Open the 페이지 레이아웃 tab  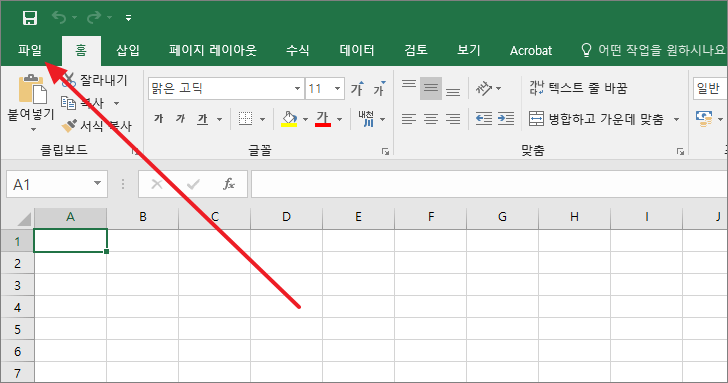[x=213, y=50]
